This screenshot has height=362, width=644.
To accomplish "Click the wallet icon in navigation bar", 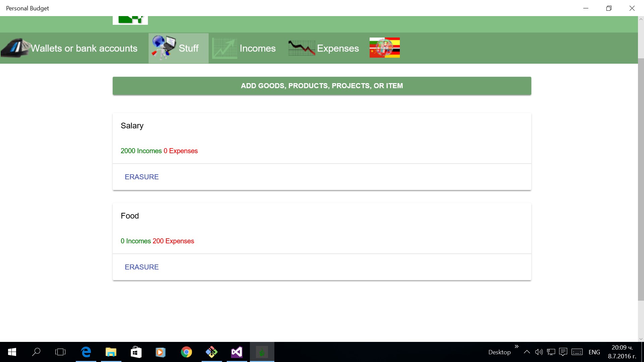I will pyautogui.click(x=15, y=48).
